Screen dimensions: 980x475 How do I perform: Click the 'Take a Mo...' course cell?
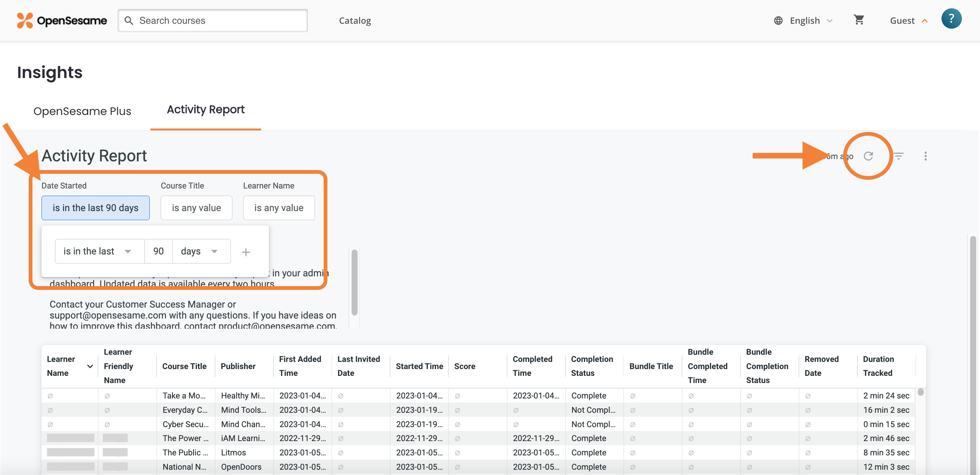point(186,395)
